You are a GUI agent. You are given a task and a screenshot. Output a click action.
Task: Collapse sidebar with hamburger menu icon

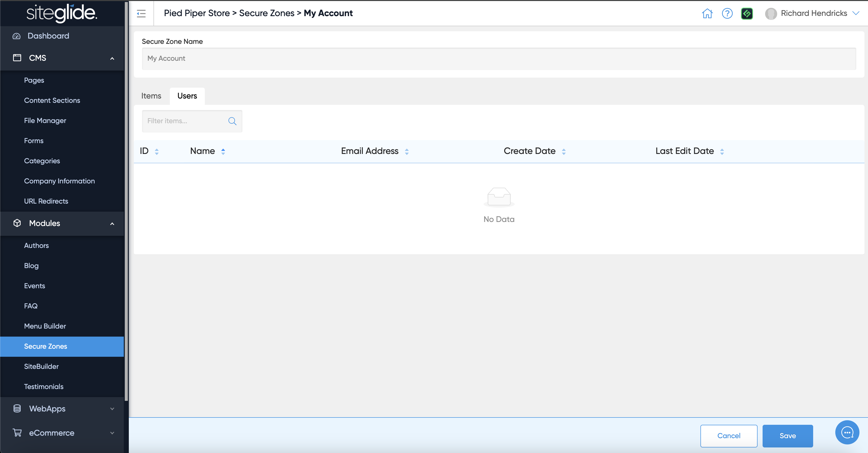[141, 14]
